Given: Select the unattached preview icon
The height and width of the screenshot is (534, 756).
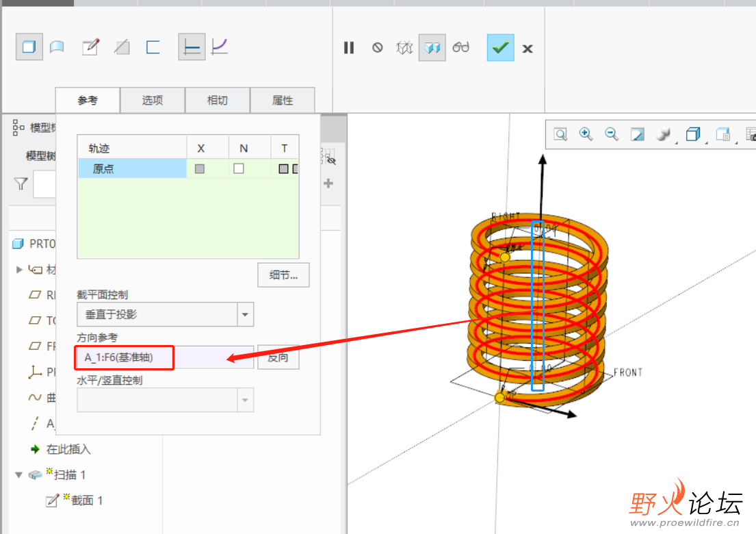Looking at the screenshot, I should 404,47.
